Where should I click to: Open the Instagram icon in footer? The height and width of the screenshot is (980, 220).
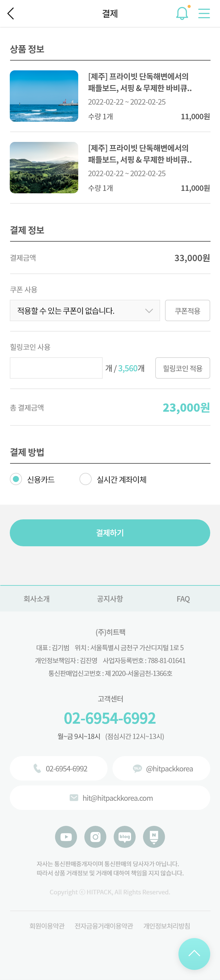[x=95, y=837]
